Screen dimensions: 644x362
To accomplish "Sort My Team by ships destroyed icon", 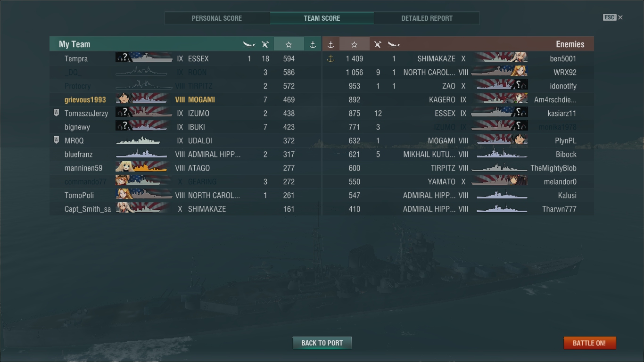I will (x=249, y=44).
